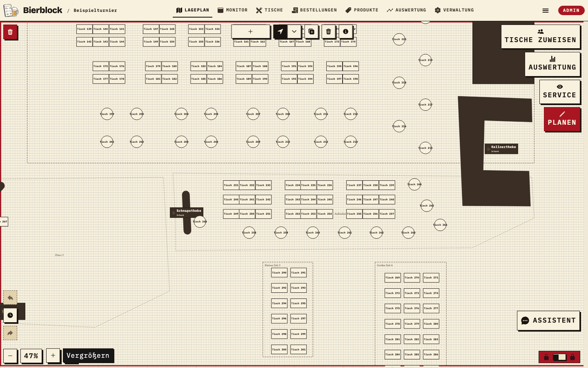The height and width of the screenshot is (368, 588).
Task: Click the undo arrow button
Action: pyautogui.click(x=10, y=298)
